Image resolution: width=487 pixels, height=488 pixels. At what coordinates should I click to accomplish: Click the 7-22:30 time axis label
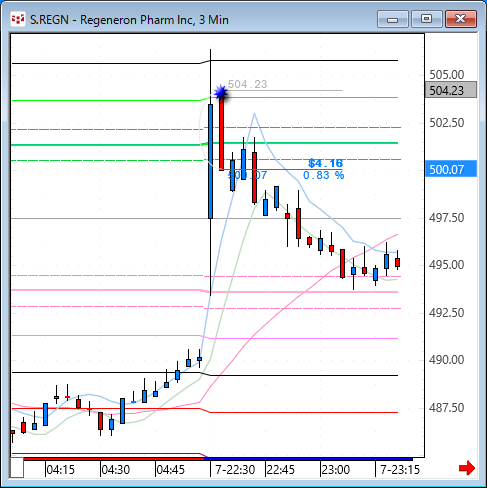pos(235,470)
